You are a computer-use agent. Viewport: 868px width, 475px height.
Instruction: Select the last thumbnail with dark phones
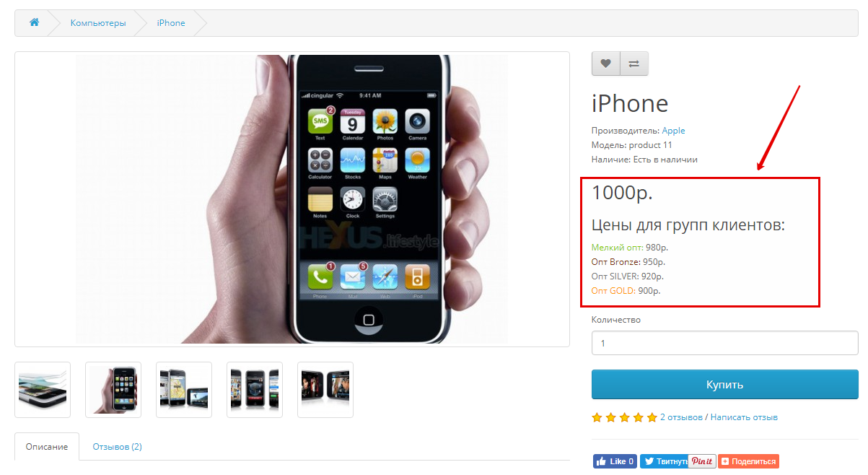(325, 390)
